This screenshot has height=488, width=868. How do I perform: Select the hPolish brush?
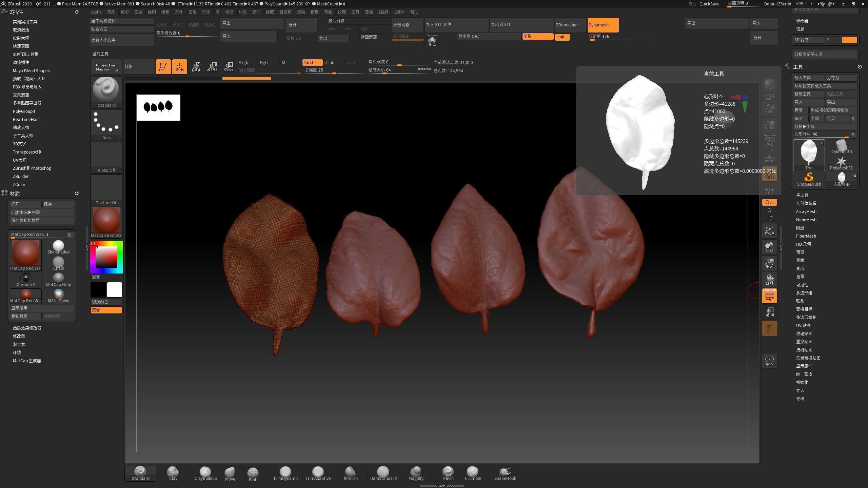click(351, 474)
